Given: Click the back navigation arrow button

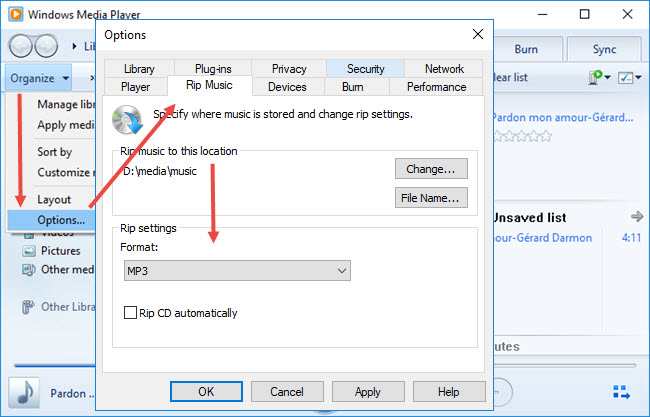Looking at the screenshot, I should 20,46.
